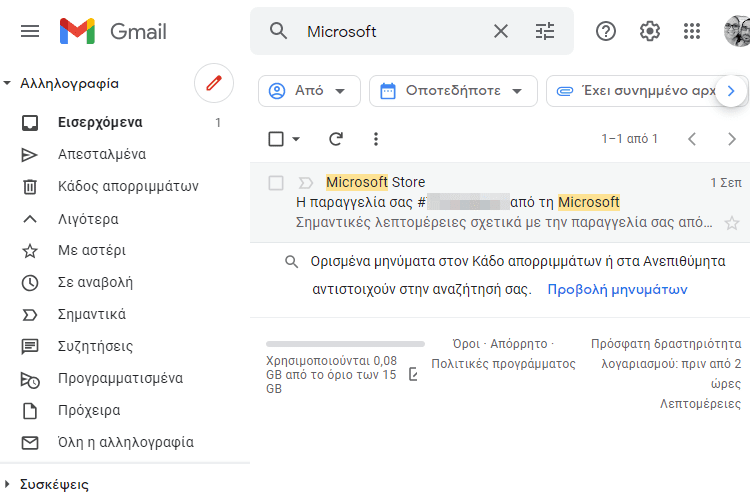This screenshot has width=750, height=500.
Task: Open Πολιτικές προγράμματος link
Action: pyautogui.click(x=503, y=364)
